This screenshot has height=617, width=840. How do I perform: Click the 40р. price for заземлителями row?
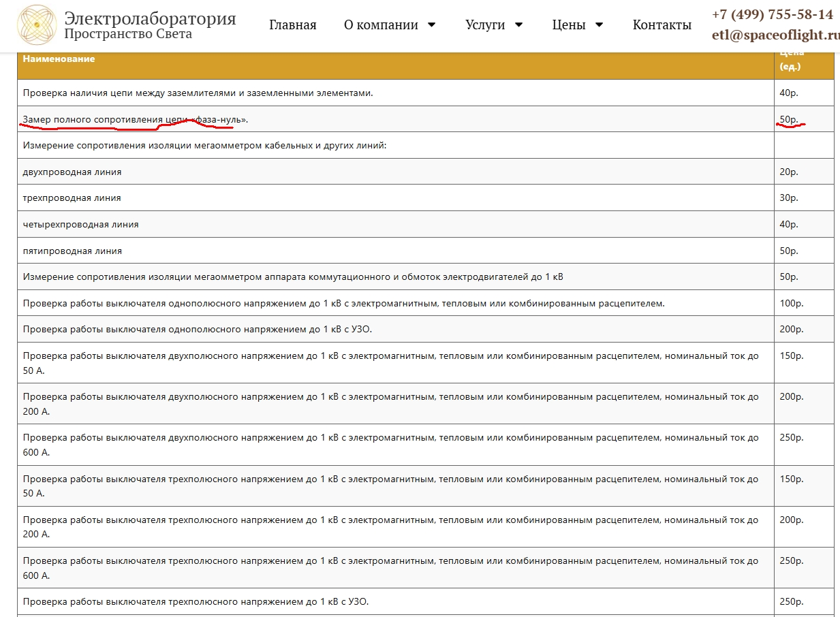pyautogui.click(x=789, y=93)
